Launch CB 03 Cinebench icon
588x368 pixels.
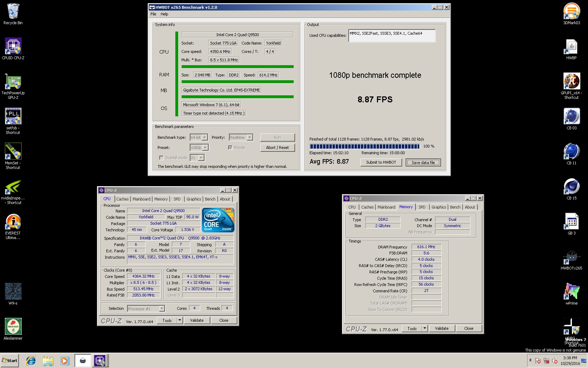click(572, 119)
